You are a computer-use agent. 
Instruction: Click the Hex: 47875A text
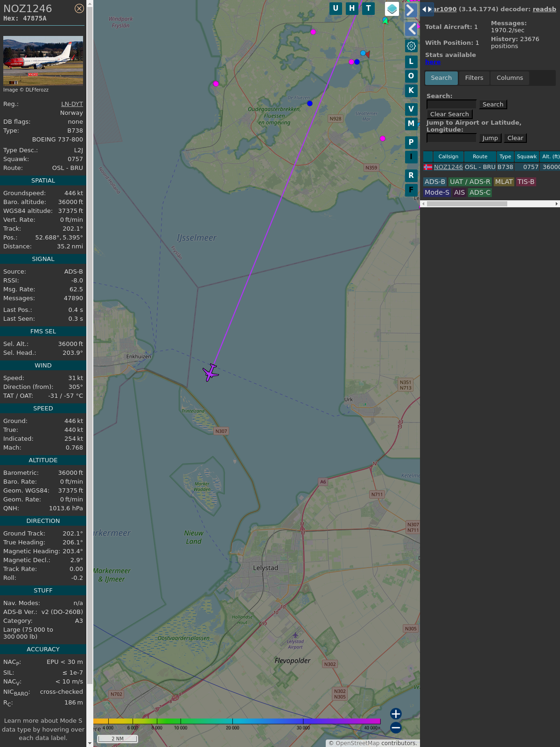pos(25,19)
